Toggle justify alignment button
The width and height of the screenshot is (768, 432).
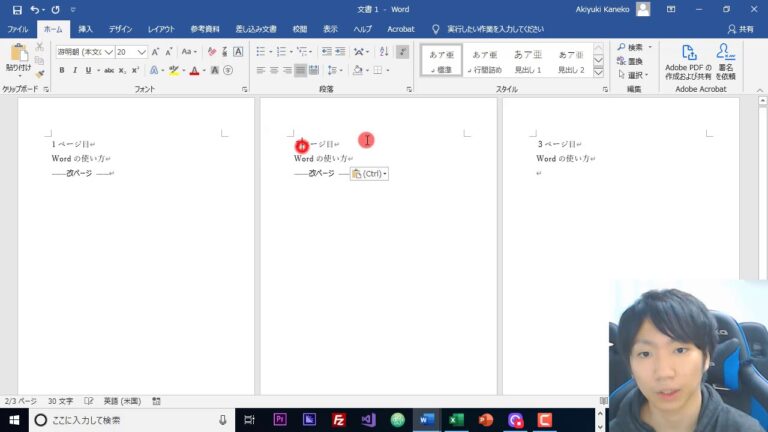[300, 71]
